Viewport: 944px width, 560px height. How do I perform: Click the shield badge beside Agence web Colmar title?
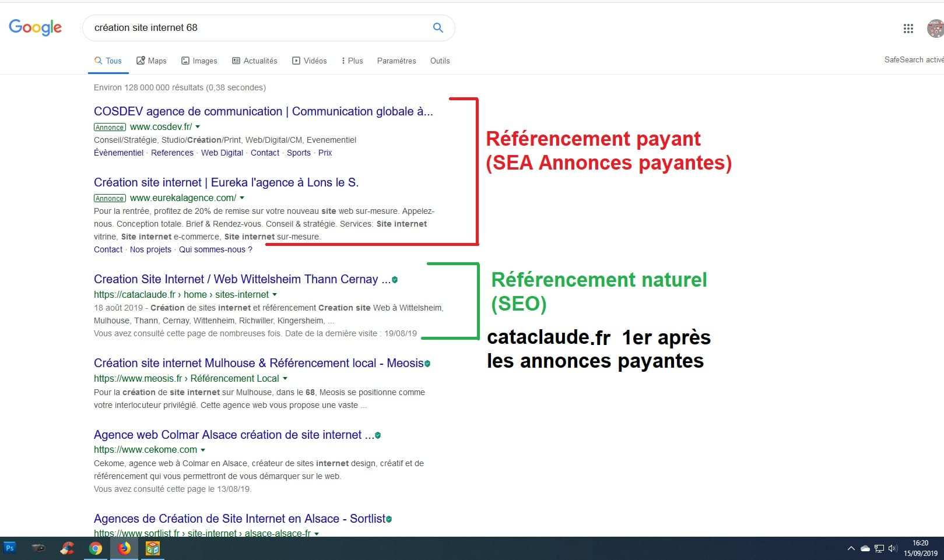click(378, 435)
